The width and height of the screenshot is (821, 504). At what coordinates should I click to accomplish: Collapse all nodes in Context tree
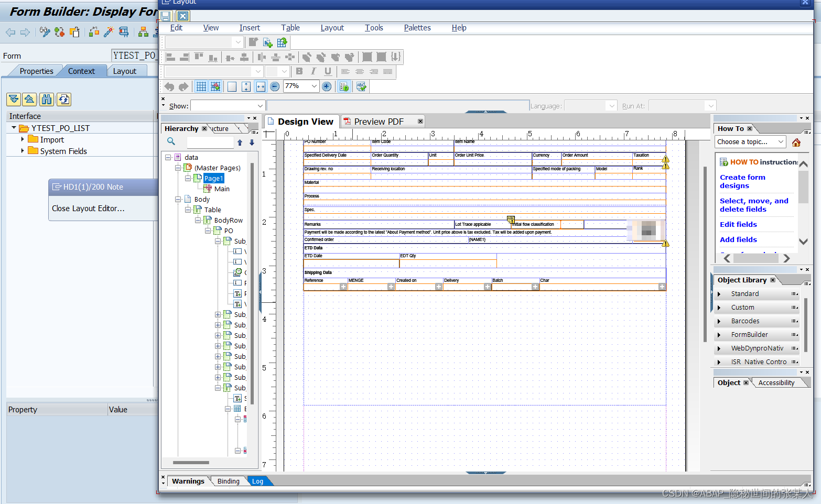pyautogui.click(x=30, y=99)
